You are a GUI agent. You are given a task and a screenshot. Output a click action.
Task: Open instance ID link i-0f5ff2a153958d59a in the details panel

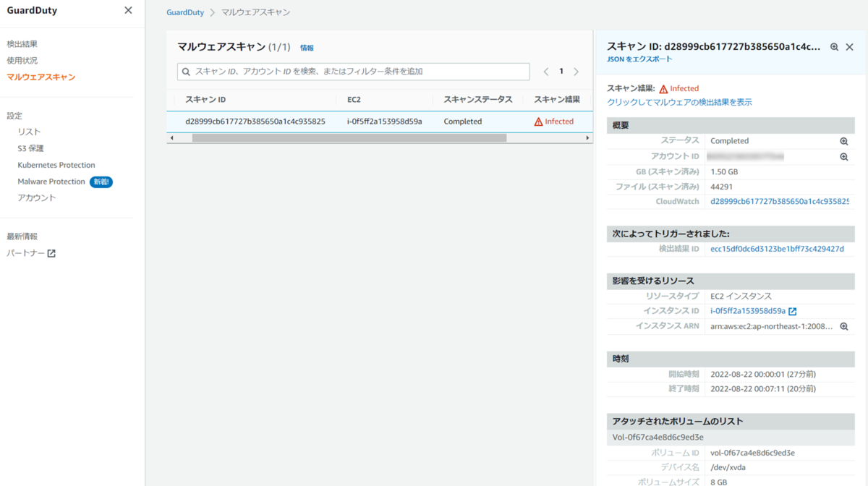pos(748,312)
